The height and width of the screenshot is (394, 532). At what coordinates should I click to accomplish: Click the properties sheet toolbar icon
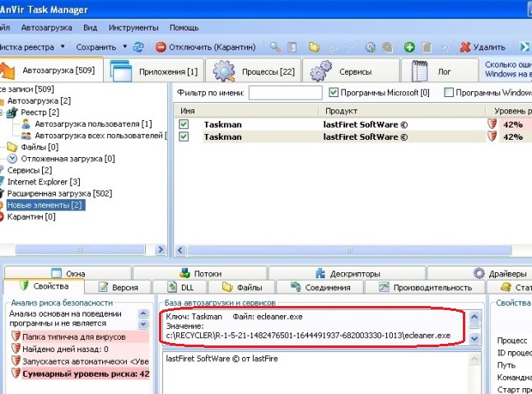click(292, 47)
